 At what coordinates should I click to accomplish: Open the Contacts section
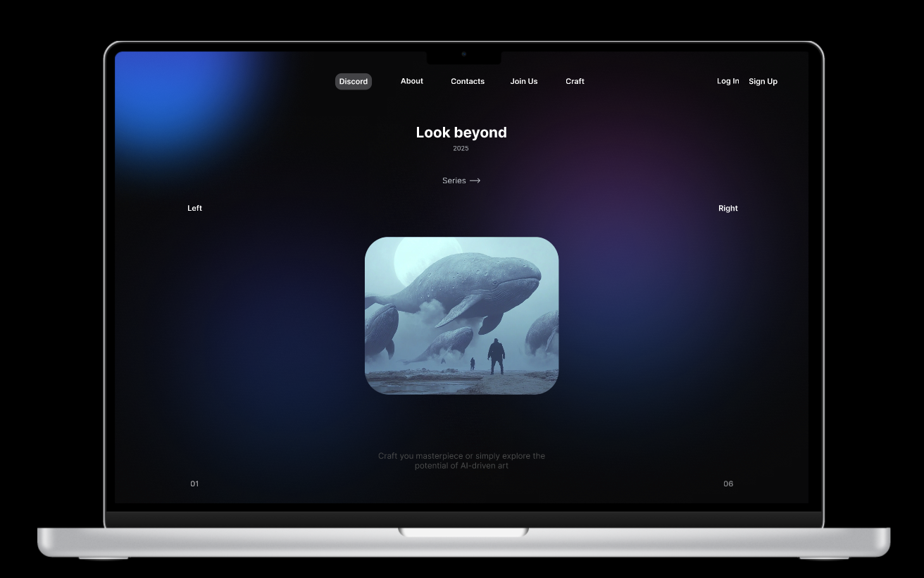468,81
